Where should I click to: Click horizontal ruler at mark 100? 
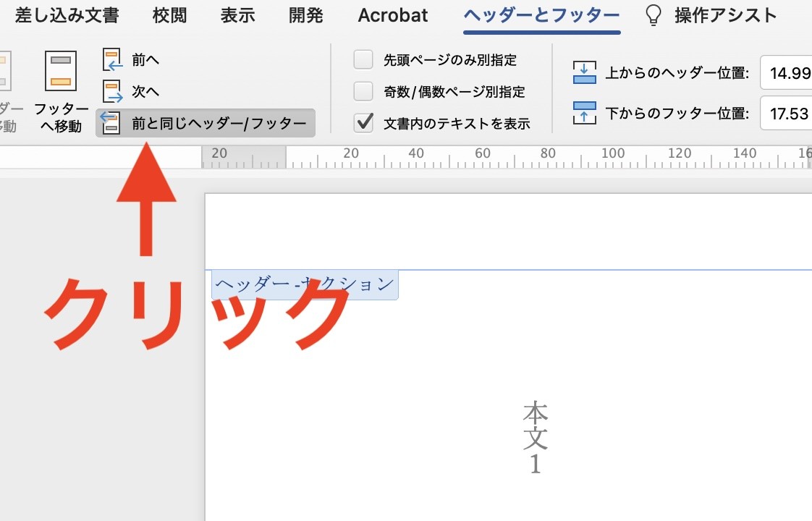point(613,154)
